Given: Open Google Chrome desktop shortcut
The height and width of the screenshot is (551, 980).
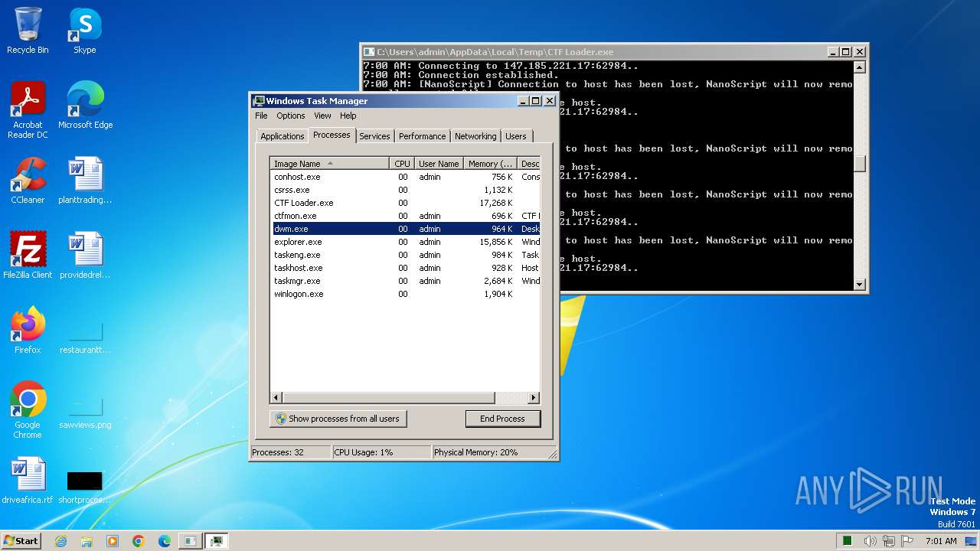Looking at the screenshot, I should 28,410.
